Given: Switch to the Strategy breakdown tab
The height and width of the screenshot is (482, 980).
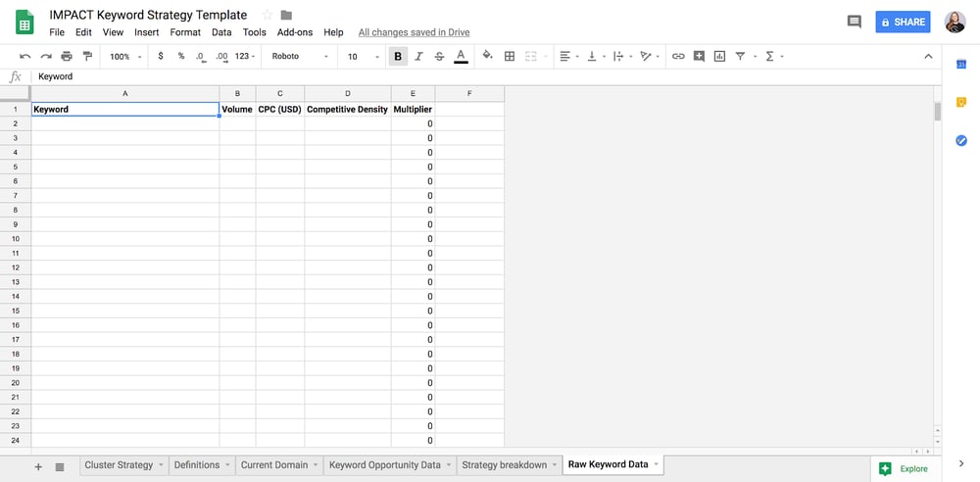Looking at the screenshot, I should (x=509, y=465).
